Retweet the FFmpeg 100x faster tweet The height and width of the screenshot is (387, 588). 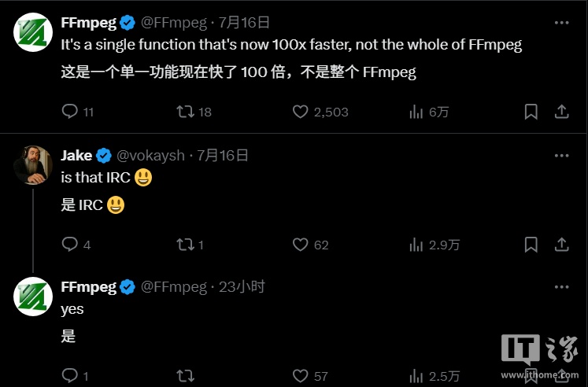[185, 112]
